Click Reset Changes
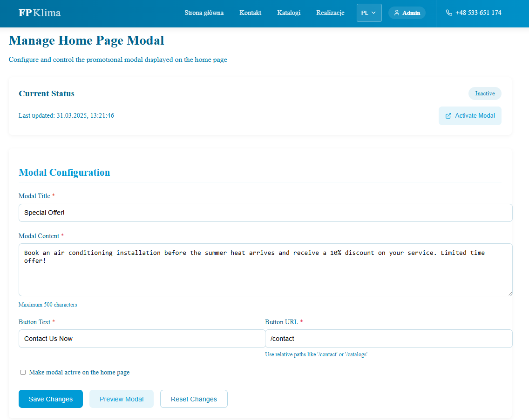Viewport: 529px width, 420px height. click(194, 399)
